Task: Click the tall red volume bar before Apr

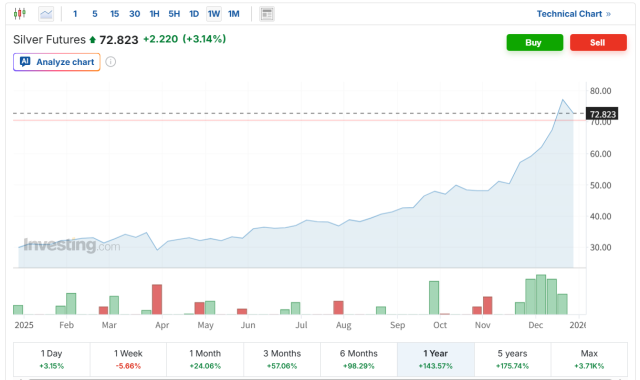Action: (157, 299)
